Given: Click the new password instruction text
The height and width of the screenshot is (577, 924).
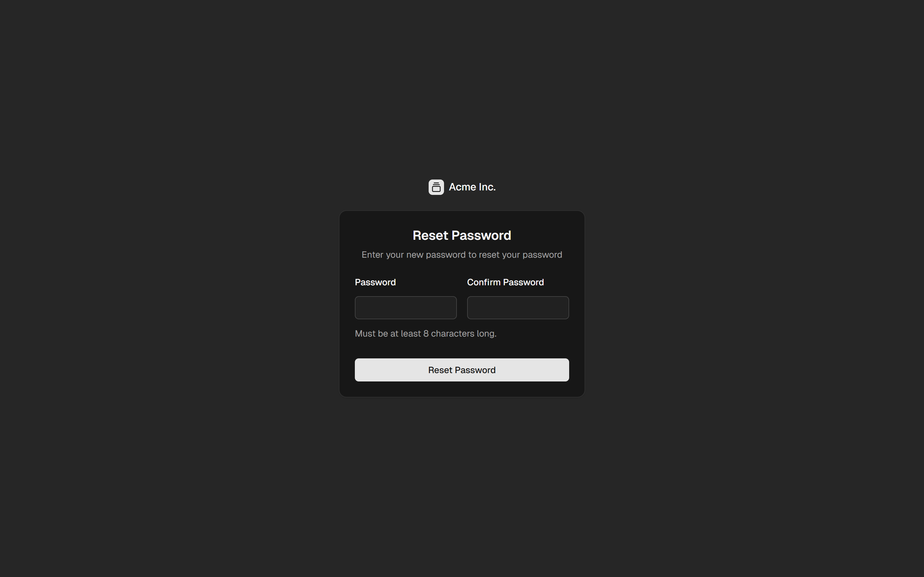Looking at the screenshot, I should click(462, 255).
